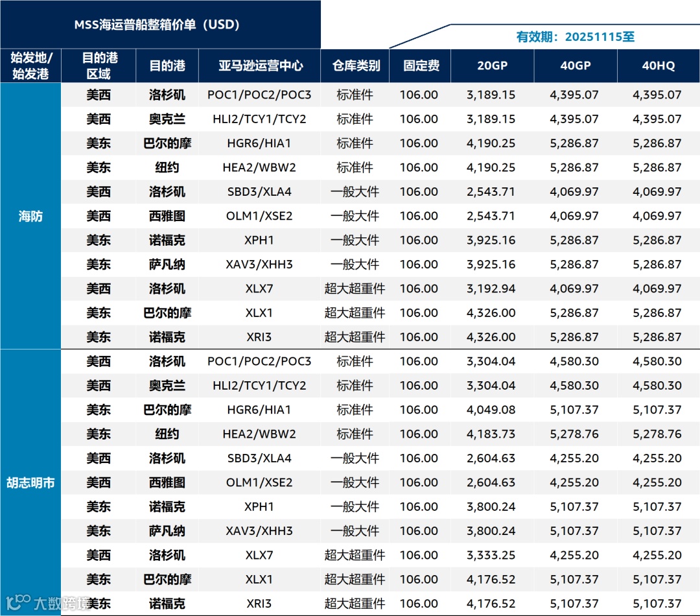
Task: Select "萨凡纳" in the 海防 section
Action: pos(167,265)
